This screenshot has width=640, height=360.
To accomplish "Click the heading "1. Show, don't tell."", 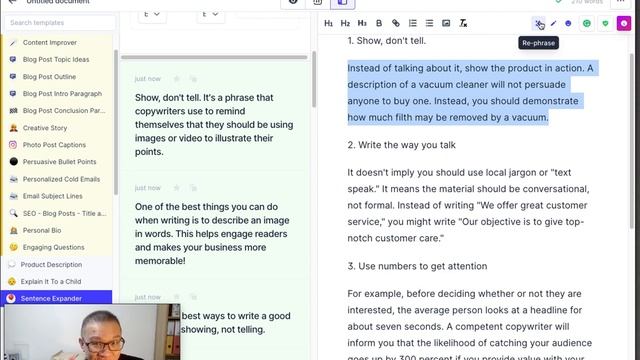I will click(x=387, y=41).
